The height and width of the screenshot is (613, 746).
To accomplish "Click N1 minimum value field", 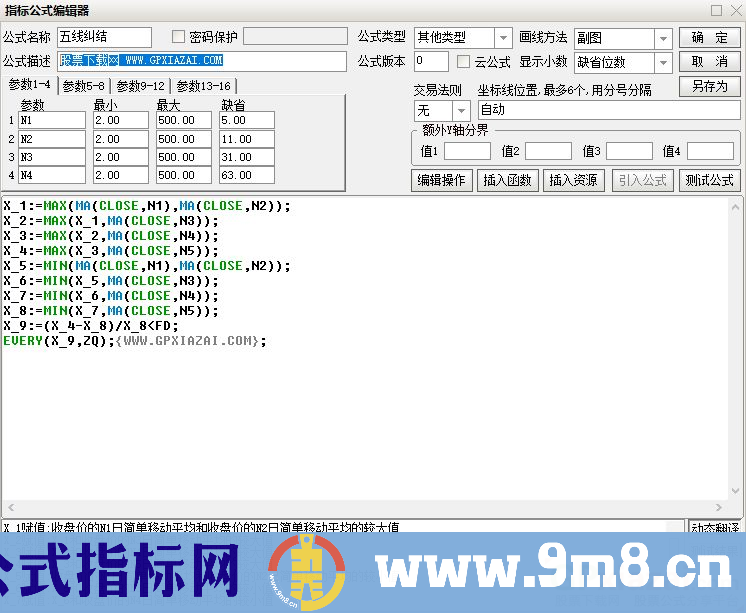I will [x=121, y=120].
